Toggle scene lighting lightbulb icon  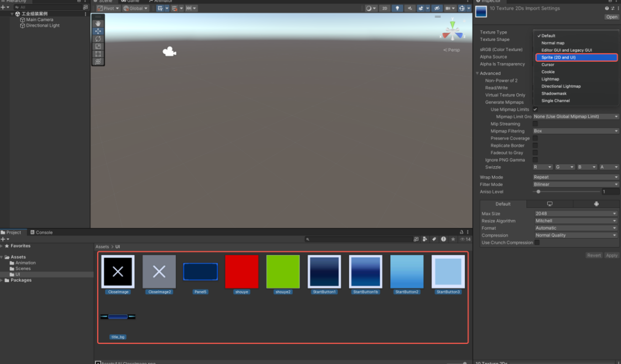pos(397,8)
